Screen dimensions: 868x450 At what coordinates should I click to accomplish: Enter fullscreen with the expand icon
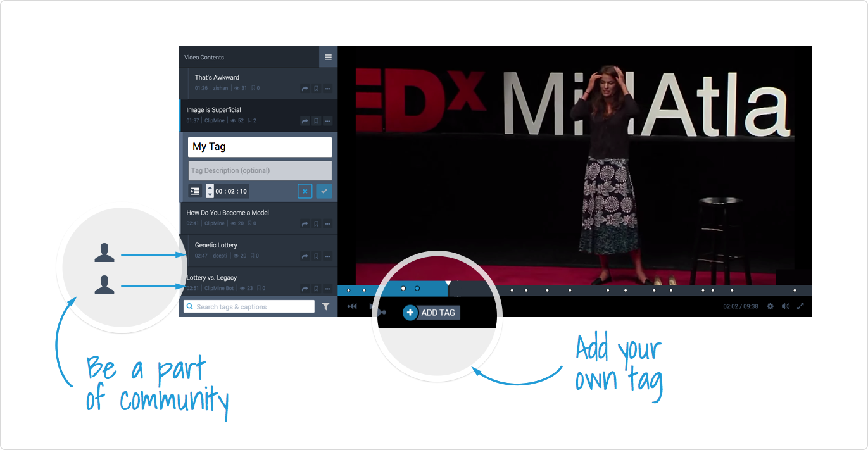(x=800, y=306)
